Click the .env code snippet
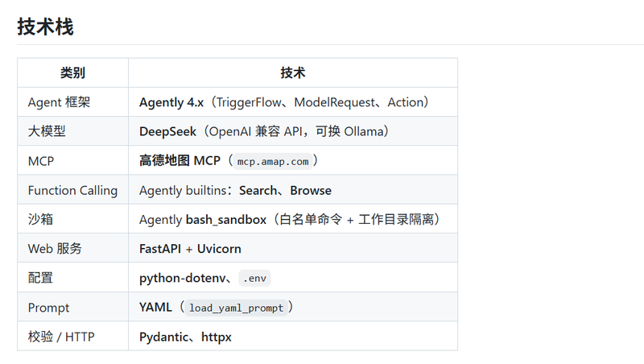The image size is (644, 364). (254, 278)
